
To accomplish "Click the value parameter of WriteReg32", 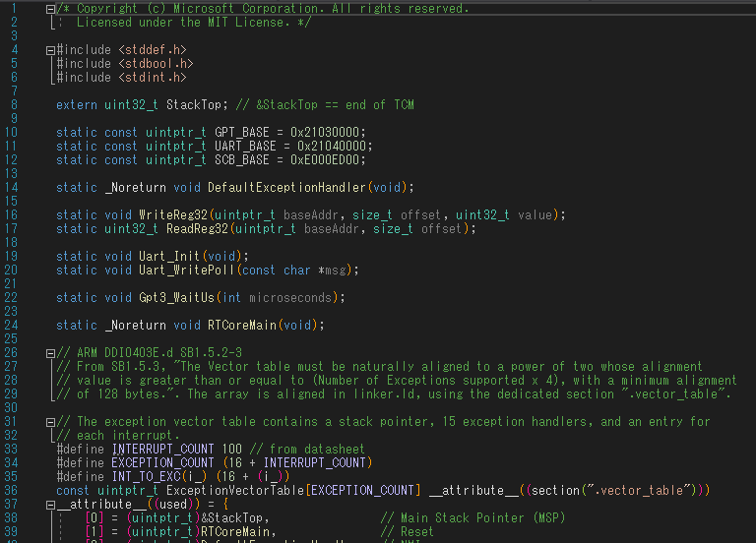I will (535, 214).
